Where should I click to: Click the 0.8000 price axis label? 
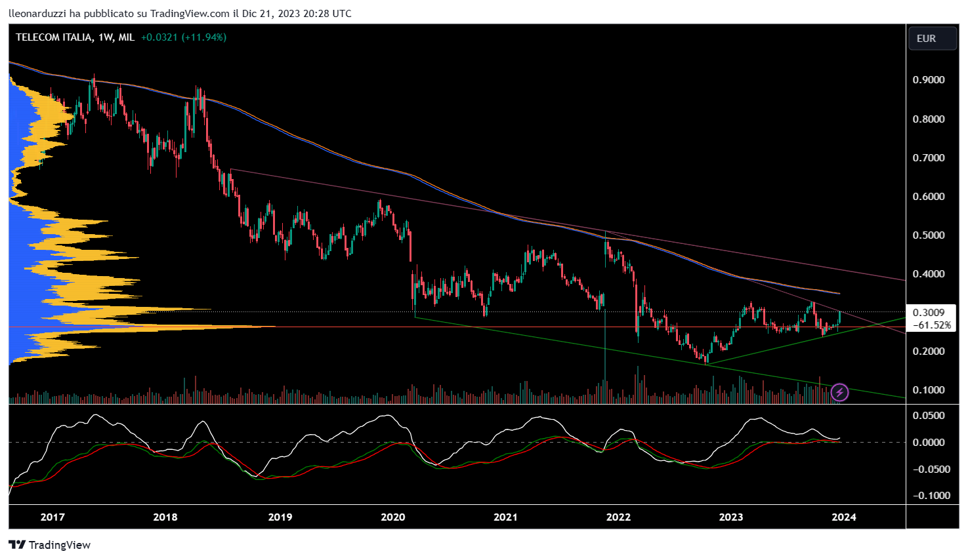[929, 119]
